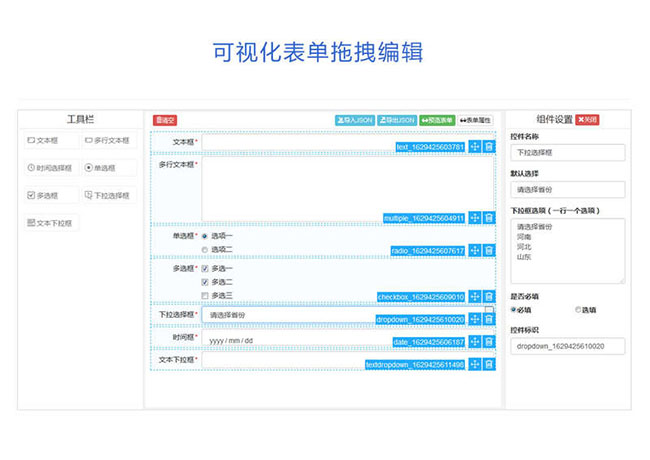Uncheck the 多选一 checkbox
650x460 pixels.
pos(205,268)
